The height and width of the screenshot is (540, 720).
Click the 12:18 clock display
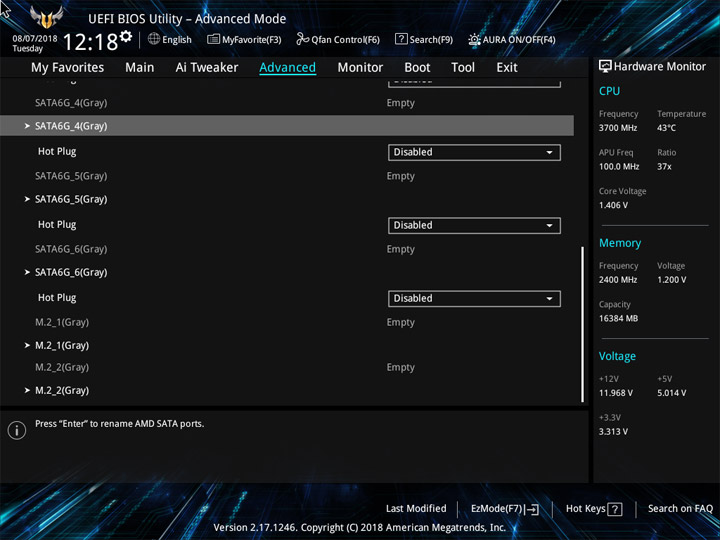(90, 42)
